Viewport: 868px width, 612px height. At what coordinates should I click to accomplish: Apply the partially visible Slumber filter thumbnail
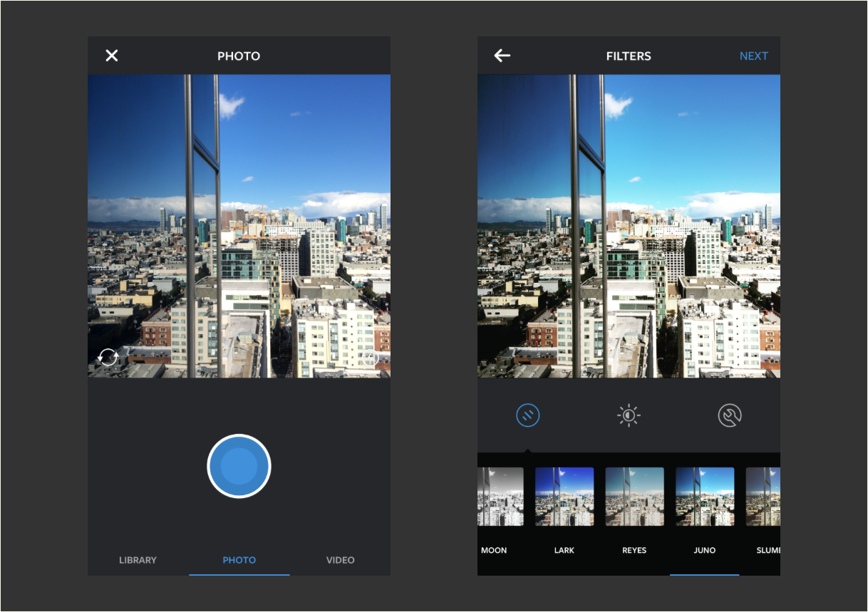point(763,497)
